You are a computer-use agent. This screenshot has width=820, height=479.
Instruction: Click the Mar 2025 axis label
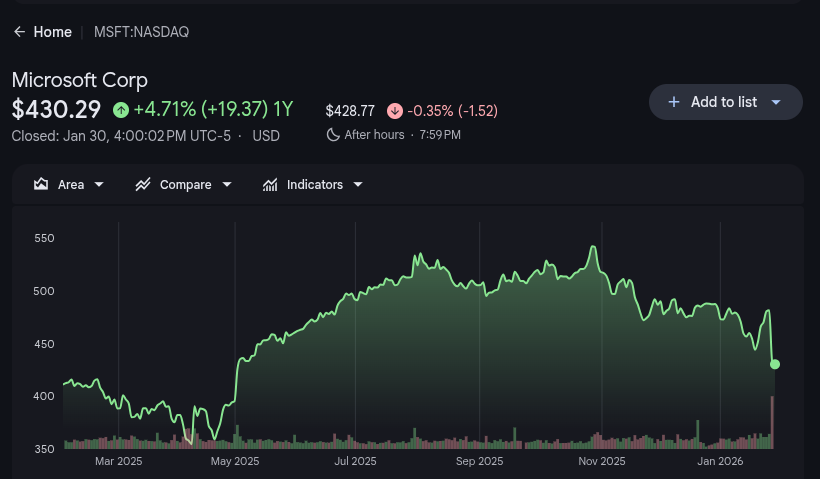tap(119, 461)
